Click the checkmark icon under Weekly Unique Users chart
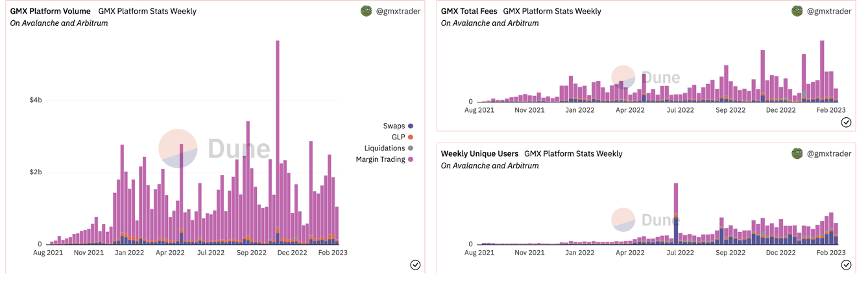Screen dimensions: 868x289 pyautogui.click(x=846, y=264)
